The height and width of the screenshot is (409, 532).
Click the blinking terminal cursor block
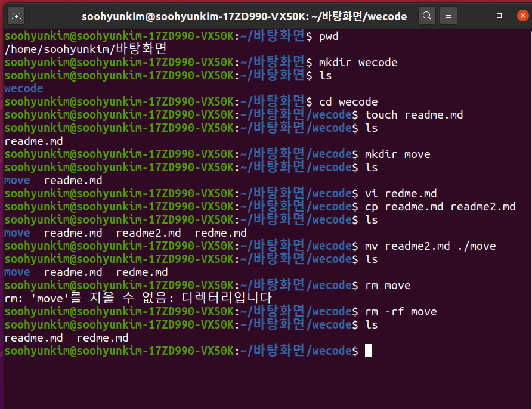click(x=368, y=351)
